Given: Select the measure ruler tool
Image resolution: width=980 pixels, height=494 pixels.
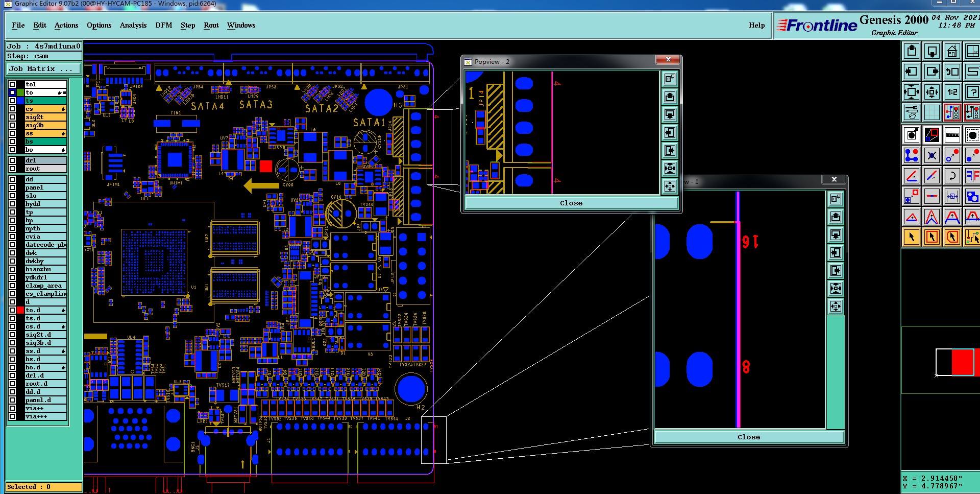Looking at the screenshot, I should tap(952, 135).
